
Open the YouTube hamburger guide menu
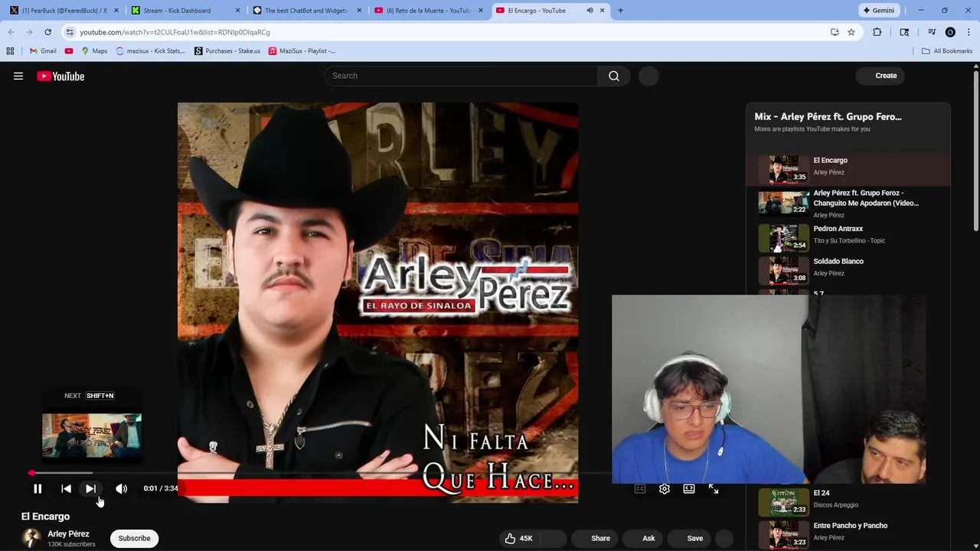click(18, 76)
